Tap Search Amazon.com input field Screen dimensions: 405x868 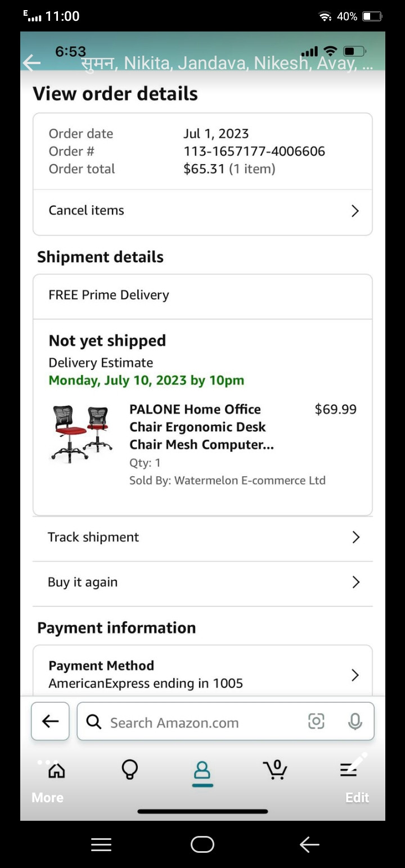pyautogui.click(x=197, y=722)
